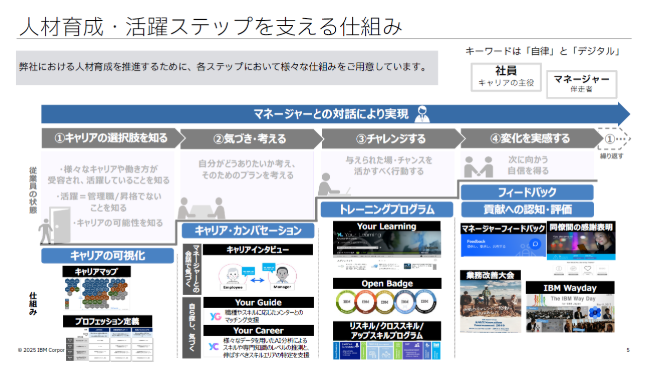Image resolution: width=650 pixels, height=379 pixels.
Task: Click the slide title 人材育成・活躍ステップを支える仕組み
Action: [x=211, y=26]
